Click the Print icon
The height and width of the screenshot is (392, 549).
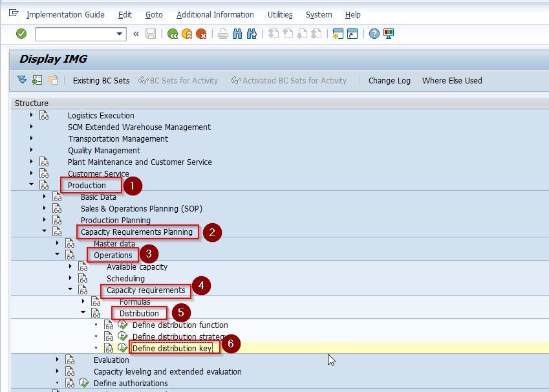(222, 34)
